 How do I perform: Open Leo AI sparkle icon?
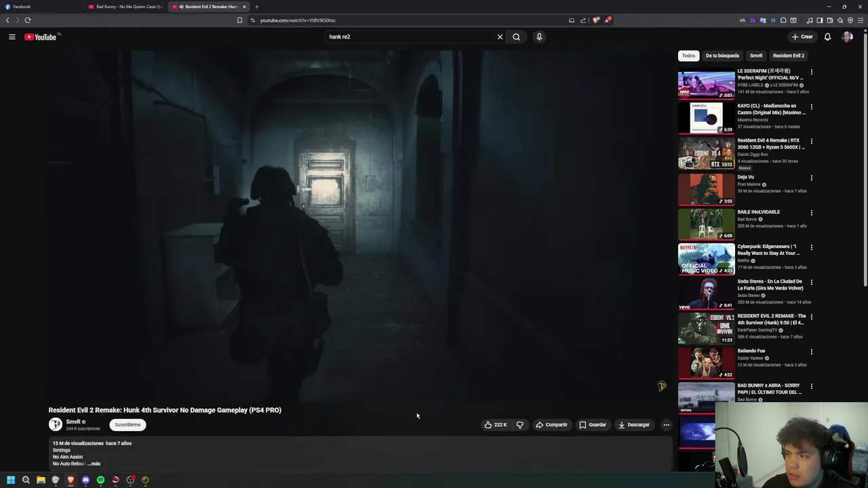pos(840,20)
